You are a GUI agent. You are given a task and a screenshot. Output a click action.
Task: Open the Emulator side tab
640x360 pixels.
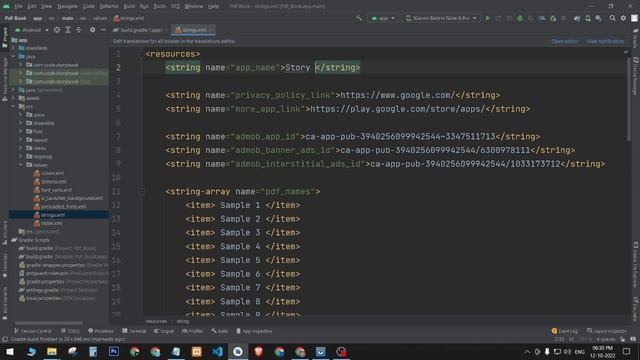coord(636,309)
